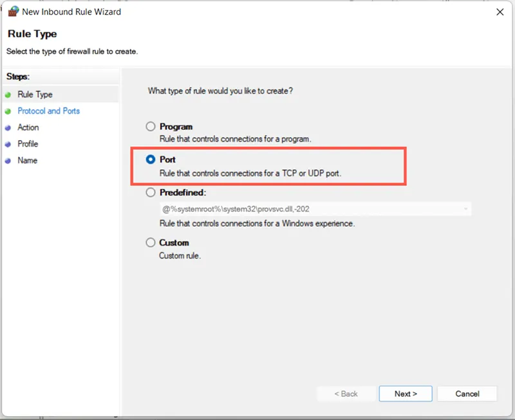Jump to the Action step

[x=28, y=128]
